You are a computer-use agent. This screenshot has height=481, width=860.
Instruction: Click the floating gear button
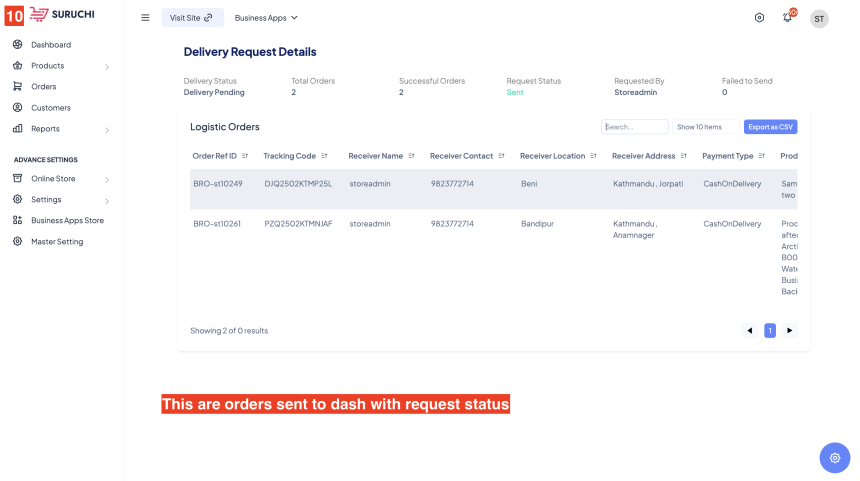[x=834, y=457]
